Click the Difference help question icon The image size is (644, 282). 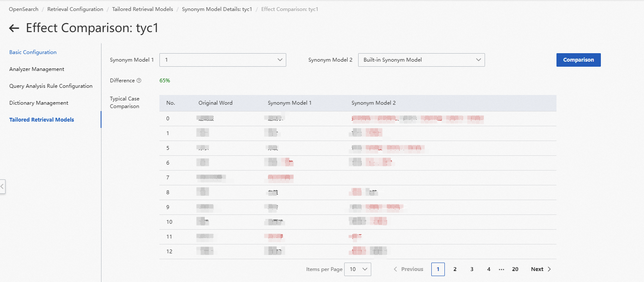[x=139, y=81]
